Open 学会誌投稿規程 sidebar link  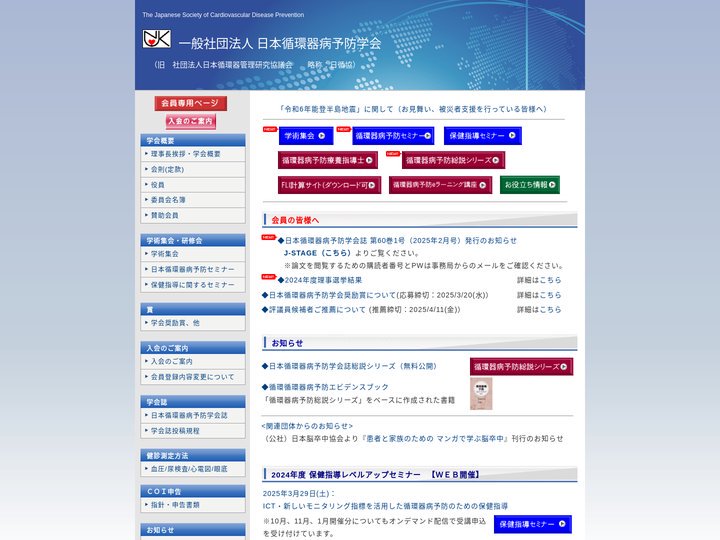pyautogui.click(x=193, y=431)
